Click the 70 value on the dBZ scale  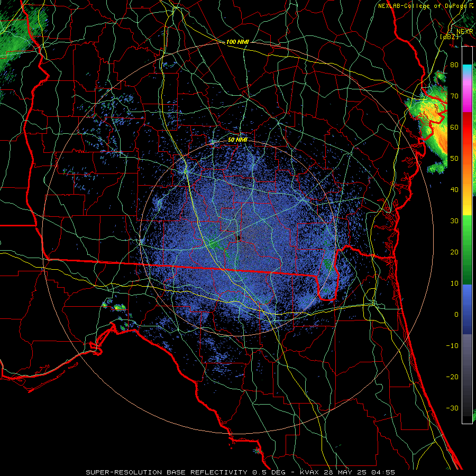pos(454,96)
